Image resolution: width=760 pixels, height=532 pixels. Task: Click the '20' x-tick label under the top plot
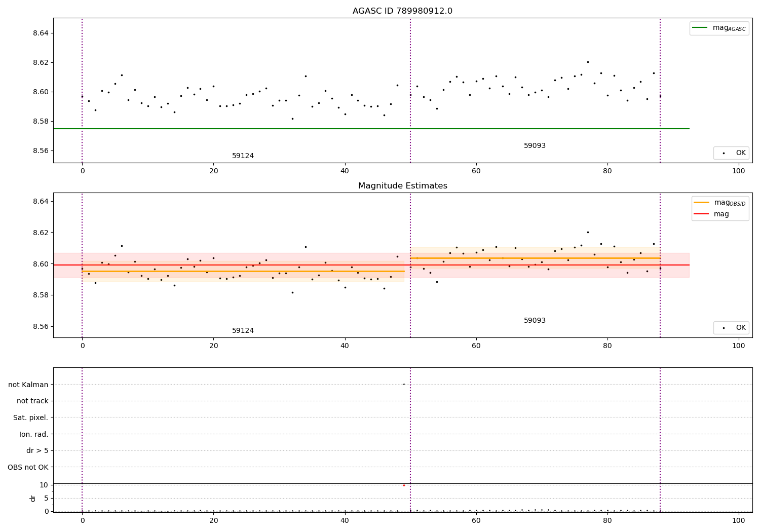click(213, 171)
